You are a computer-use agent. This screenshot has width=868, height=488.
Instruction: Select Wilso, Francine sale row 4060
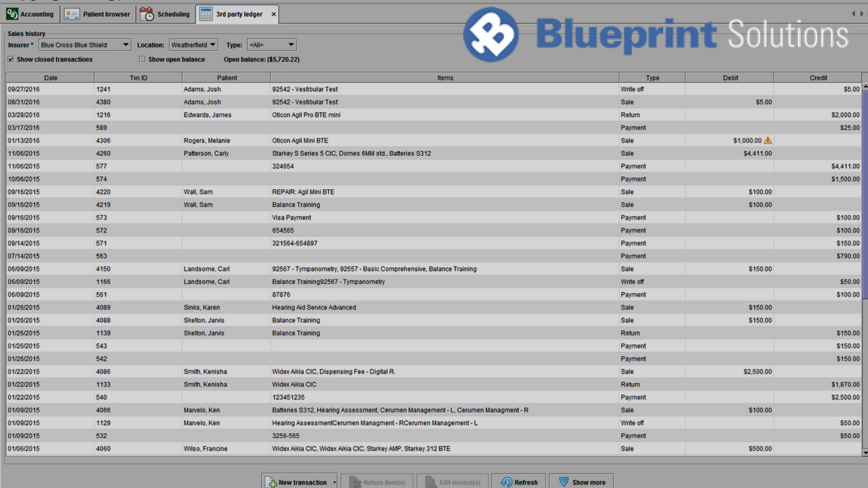point(434,449)
